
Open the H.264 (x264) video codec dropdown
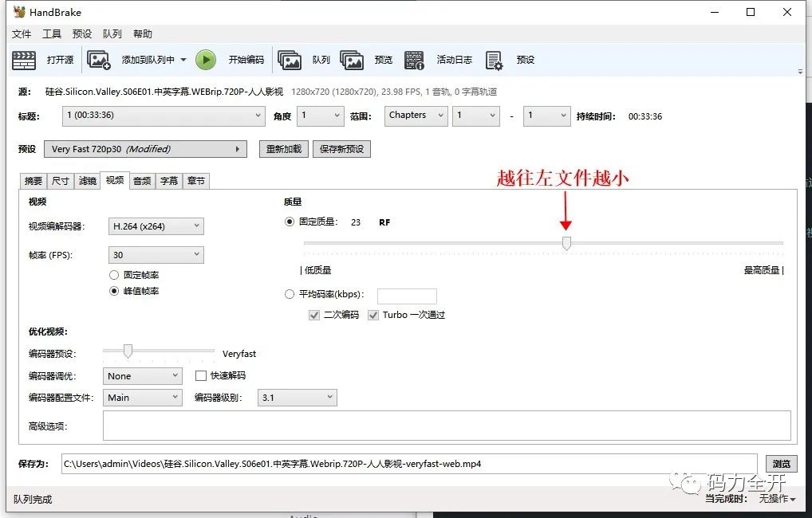coord(156,226)
